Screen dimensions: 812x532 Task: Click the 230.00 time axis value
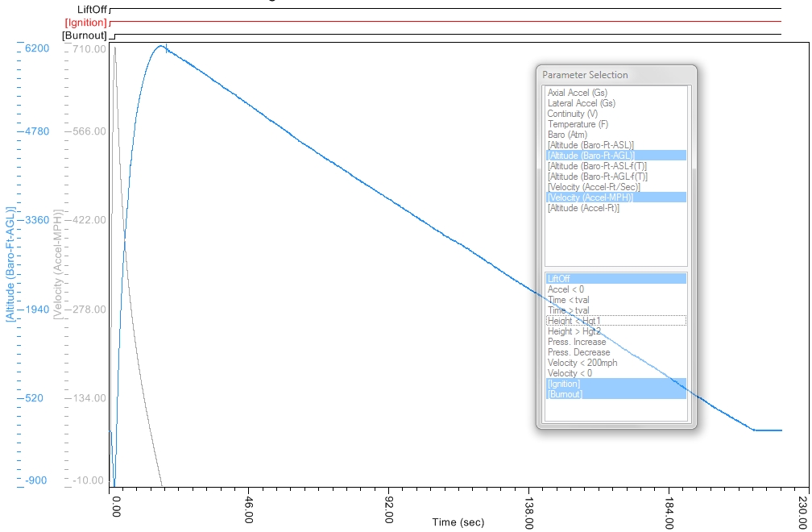coord(802,513)
